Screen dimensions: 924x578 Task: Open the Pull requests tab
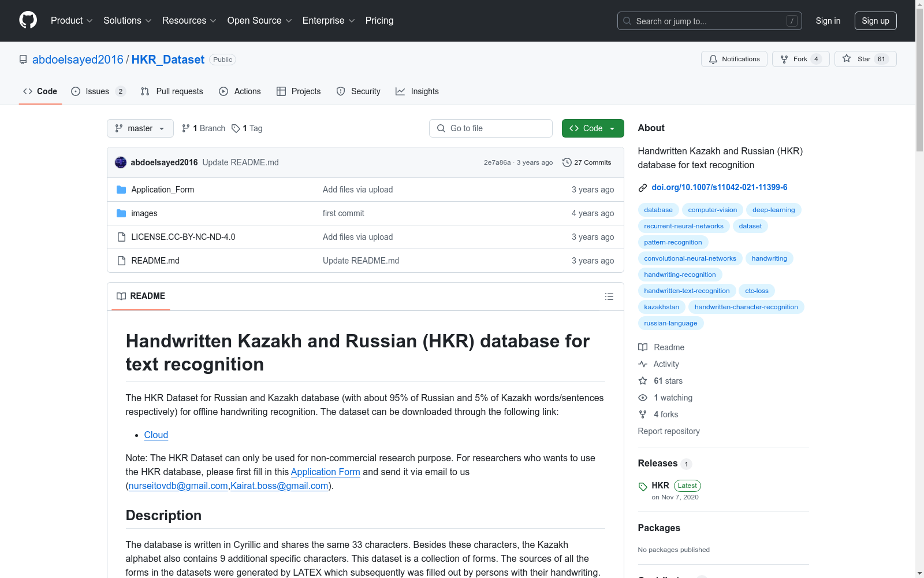tap(172, 91)
